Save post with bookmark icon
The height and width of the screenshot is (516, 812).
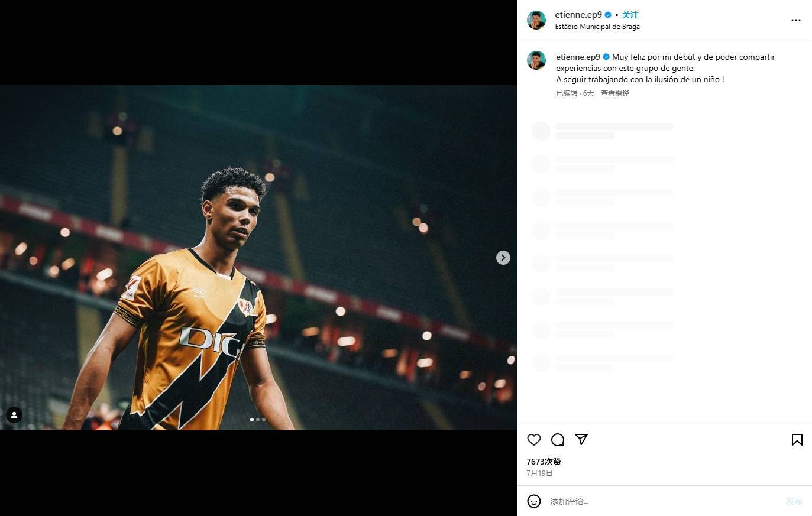tap(797, 440)
